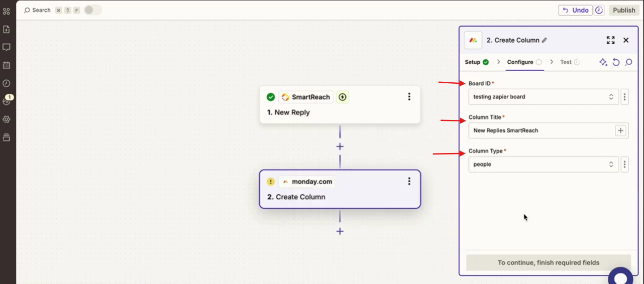
Task: Open the apps grid icon in sidebar
Action: pyautogui.click(x=7, y=11)
